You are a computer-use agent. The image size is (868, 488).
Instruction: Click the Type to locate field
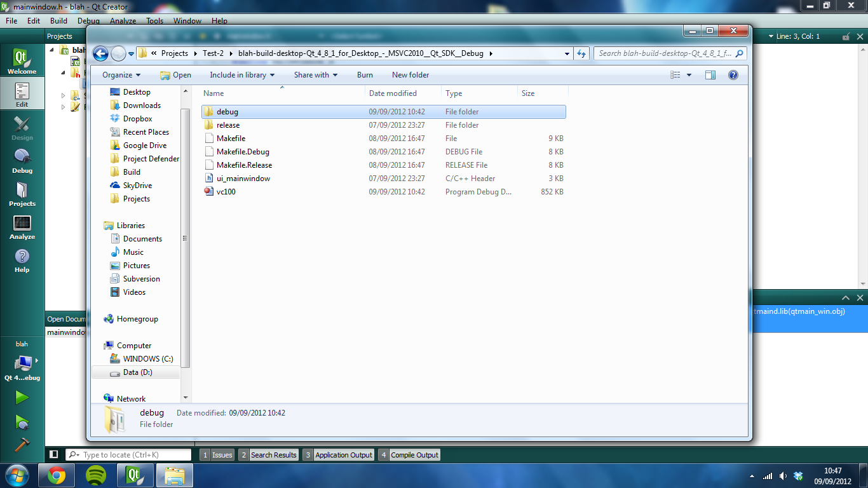pyautogui.click(x=128, y=455)
